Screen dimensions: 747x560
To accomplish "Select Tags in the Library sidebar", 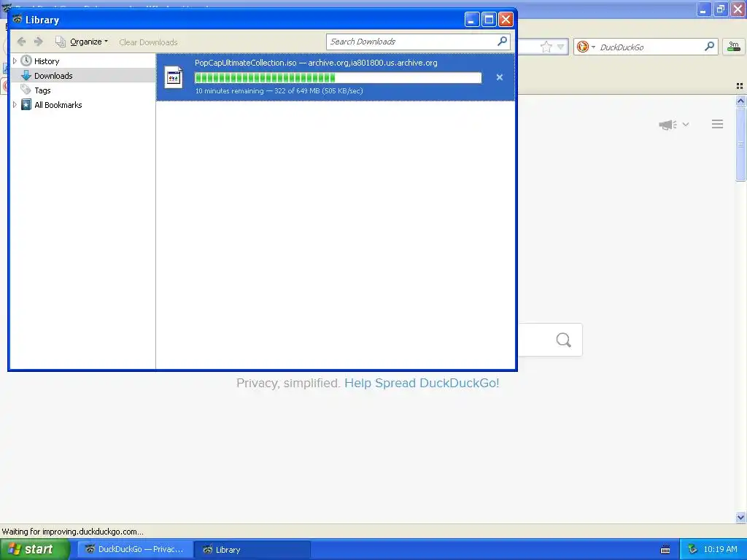I will (x=42, y=90).
